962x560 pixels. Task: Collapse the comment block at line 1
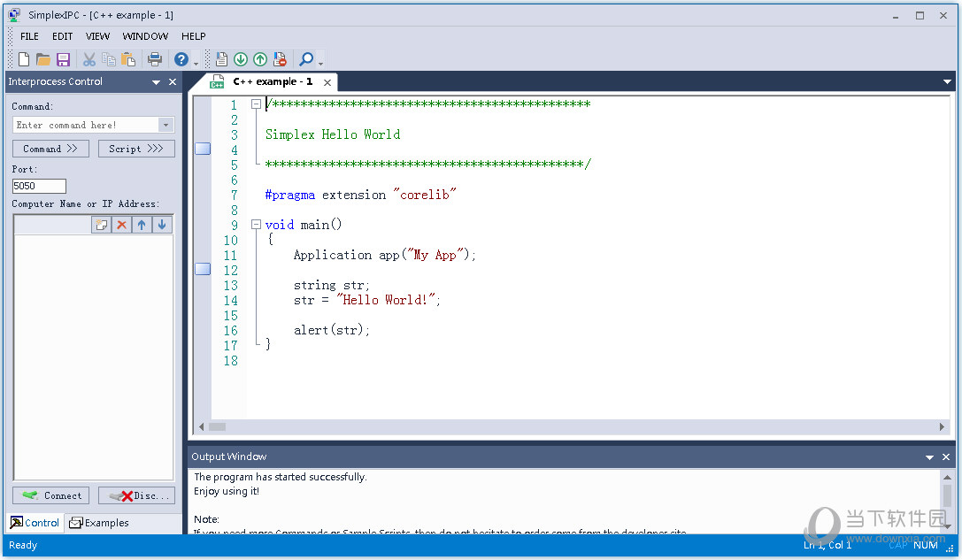(256, 104)
